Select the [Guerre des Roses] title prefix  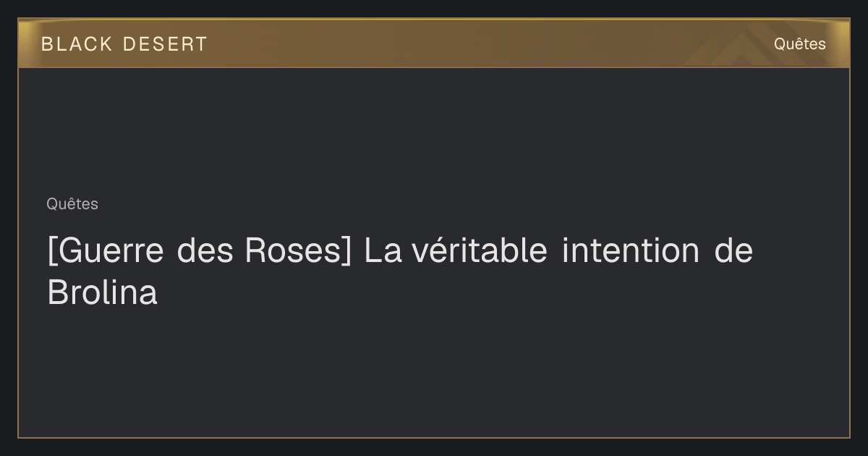(x=199, y=251)
